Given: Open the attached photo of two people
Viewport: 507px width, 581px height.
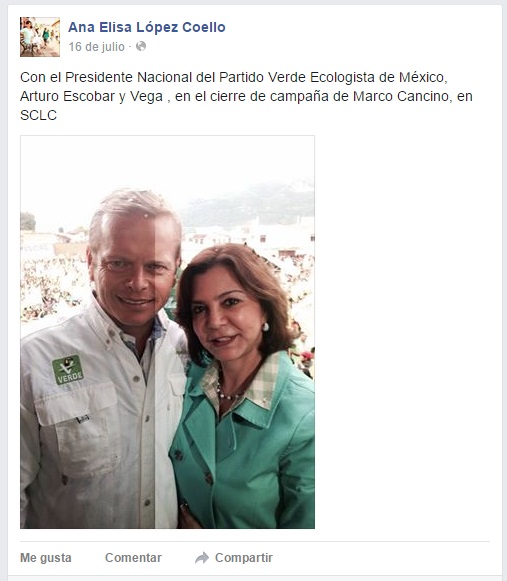Looking at the screenshot, I should (x=168, y=332).
